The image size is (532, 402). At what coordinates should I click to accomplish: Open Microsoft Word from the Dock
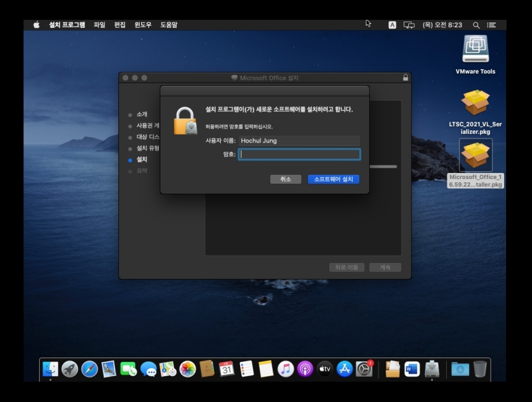click(x=412, y=369)
